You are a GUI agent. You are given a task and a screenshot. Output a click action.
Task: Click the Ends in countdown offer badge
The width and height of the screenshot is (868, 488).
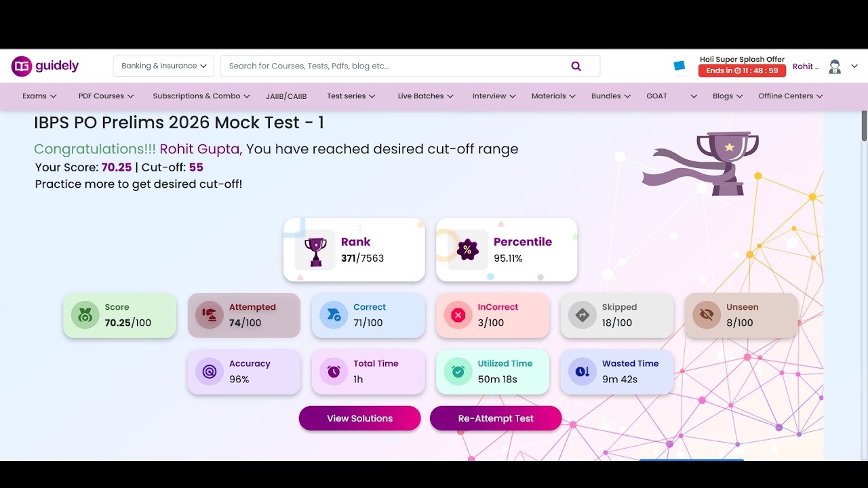[x=742, y=70]
